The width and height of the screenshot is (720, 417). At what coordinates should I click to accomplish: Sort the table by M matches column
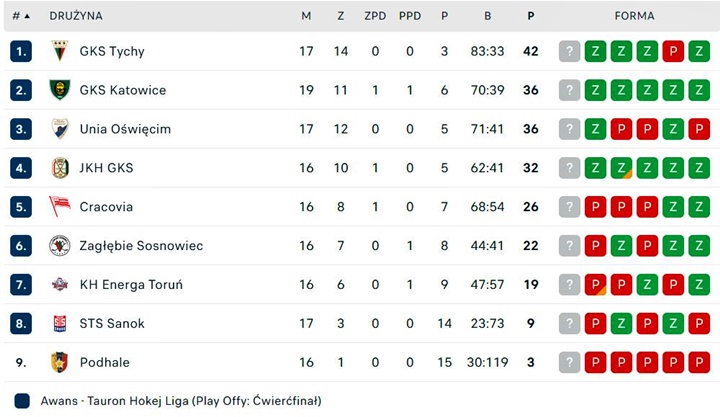pyautogui.click(x=306, y=16)
